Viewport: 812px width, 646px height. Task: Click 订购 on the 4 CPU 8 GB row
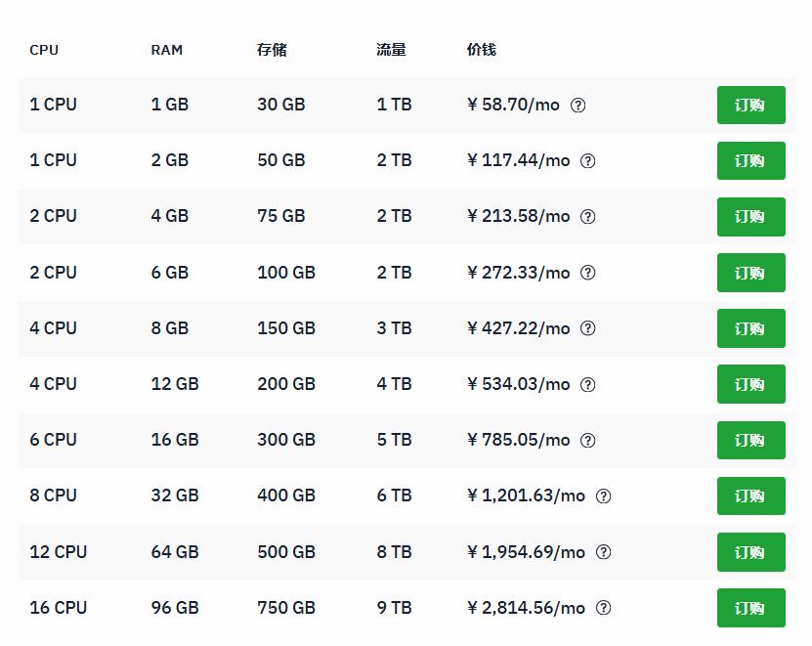[x=750, y=328]
